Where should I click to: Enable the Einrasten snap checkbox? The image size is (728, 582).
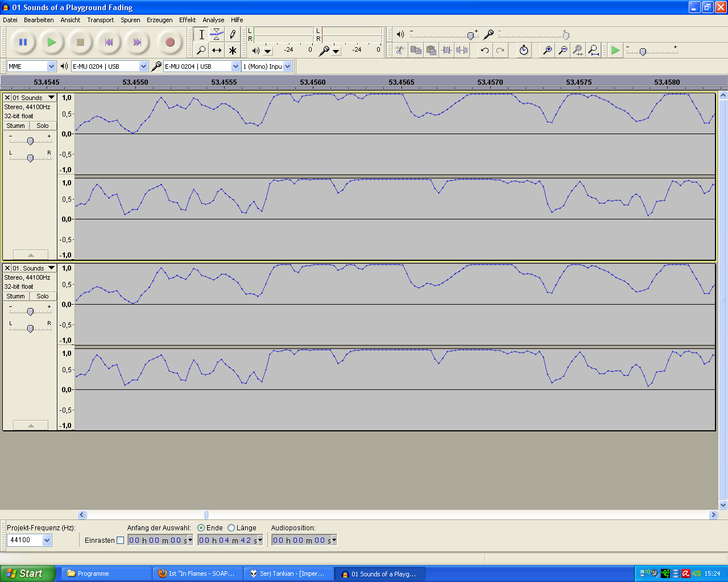tap(120, 541)
